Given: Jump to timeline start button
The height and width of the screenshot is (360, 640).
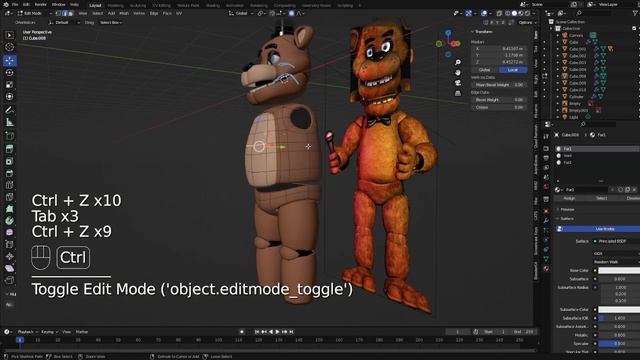Looking at the screenshot, I should pos(257,332).
